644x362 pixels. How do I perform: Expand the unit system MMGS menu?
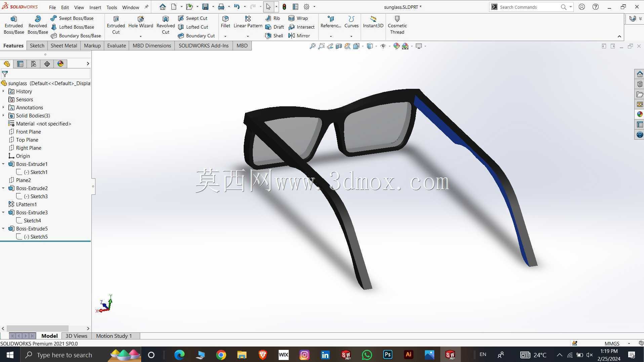click(x=629, y=343)
